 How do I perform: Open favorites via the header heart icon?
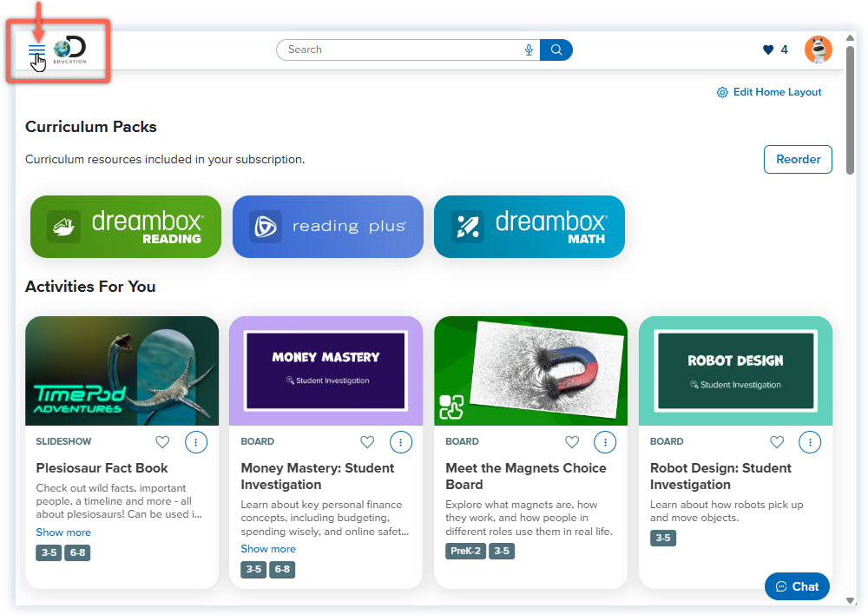767,50
